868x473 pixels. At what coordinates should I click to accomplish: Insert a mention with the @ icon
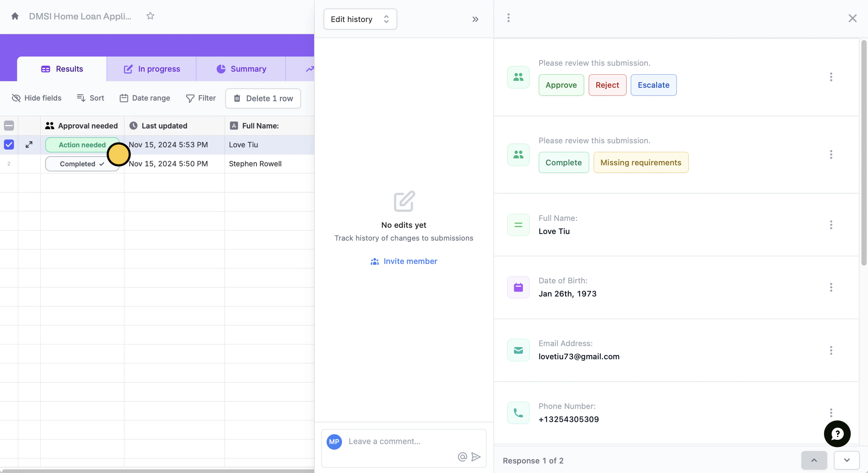pos(462,457)
